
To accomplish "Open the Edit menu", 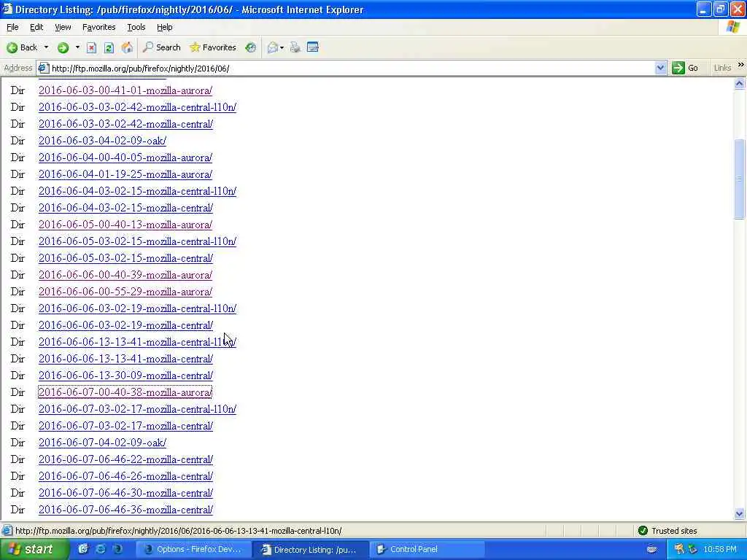I will [x=36, y=27].
